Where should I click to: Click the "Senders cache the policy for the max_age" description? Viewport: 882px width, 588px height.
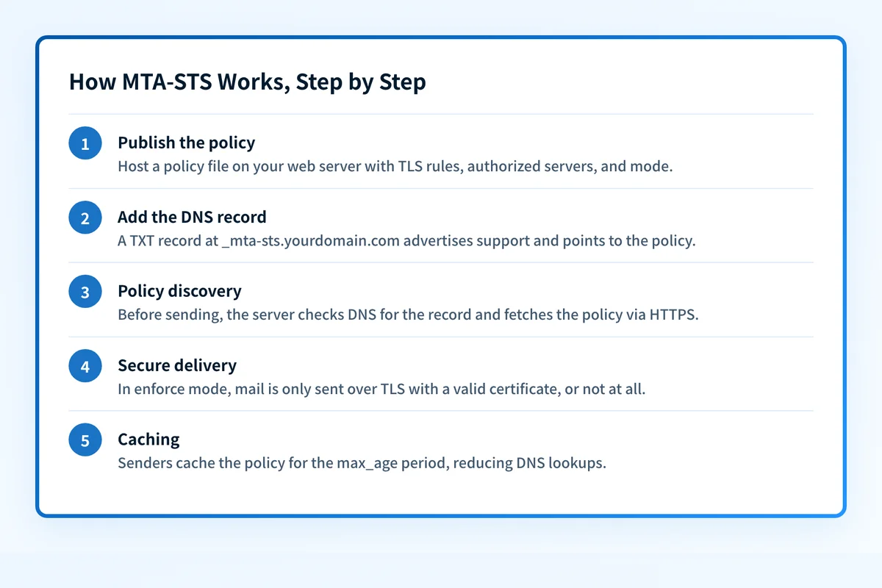point(362,464)
